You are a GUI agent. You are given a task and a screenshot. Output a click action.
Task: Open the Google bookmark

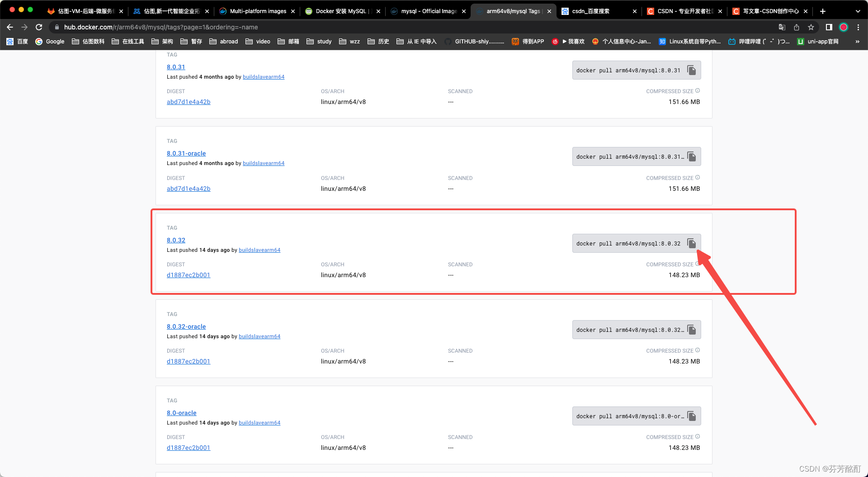pyautogui.click(x=50, y=42)
